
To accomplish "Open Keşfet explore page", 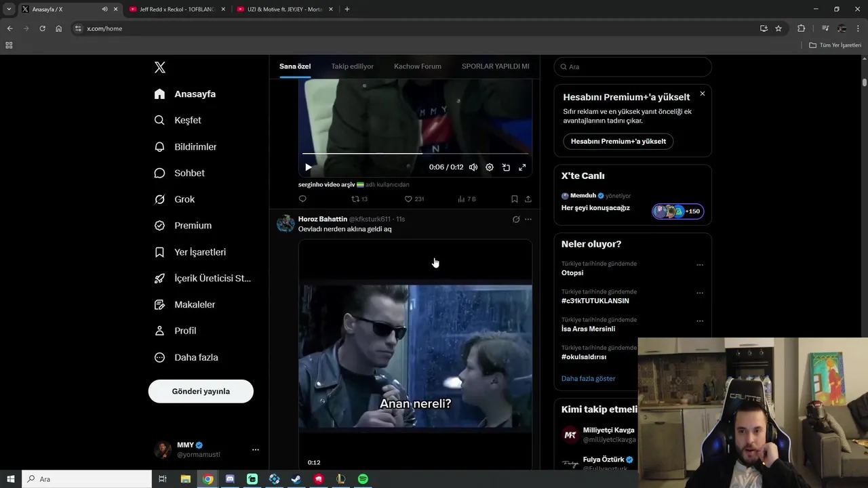I will (178, 120).
